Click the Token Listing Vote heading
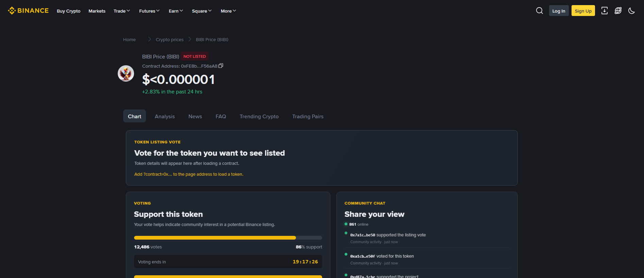 pyautogui.click(x=157, y=142)
